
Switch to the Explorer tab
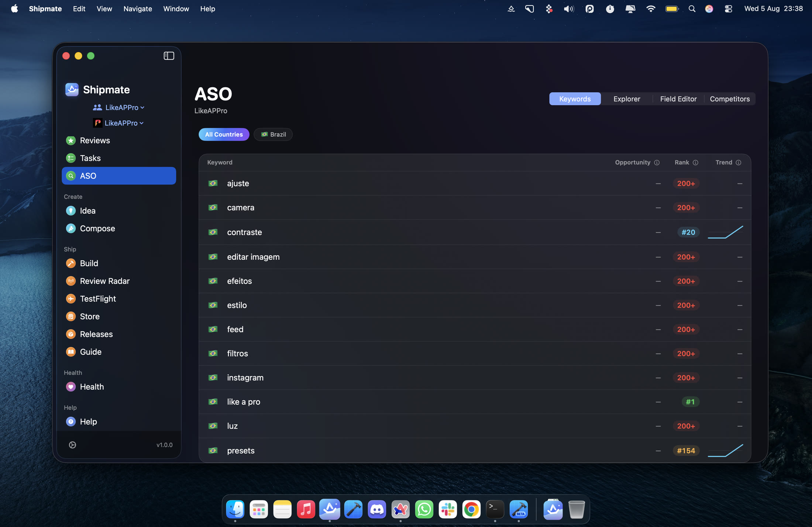pos(626,99)
